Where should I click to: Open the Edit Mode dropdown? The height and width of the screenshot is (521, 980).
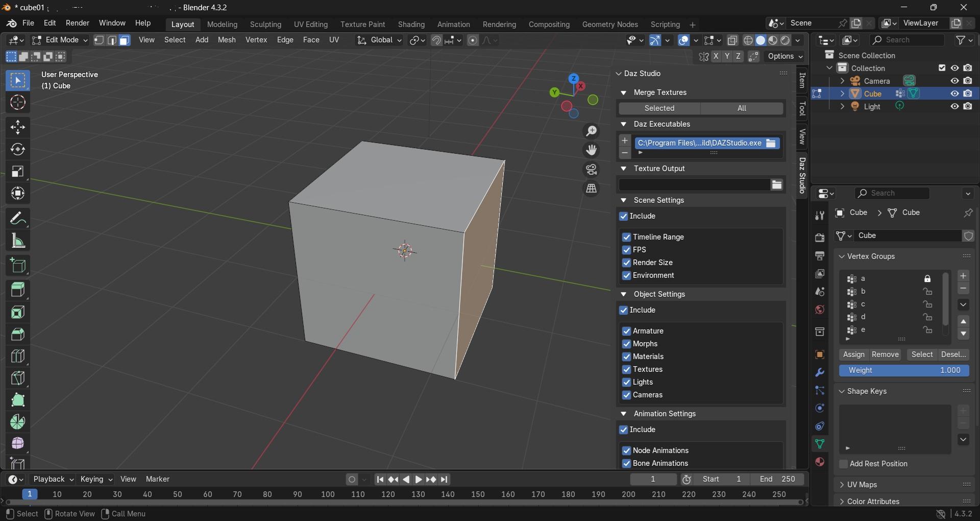pyautogui.click(x=60, y=40)
